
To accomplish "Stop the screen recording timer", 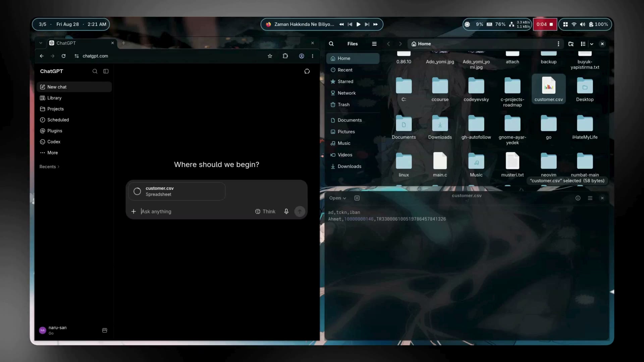I will 545,24.
